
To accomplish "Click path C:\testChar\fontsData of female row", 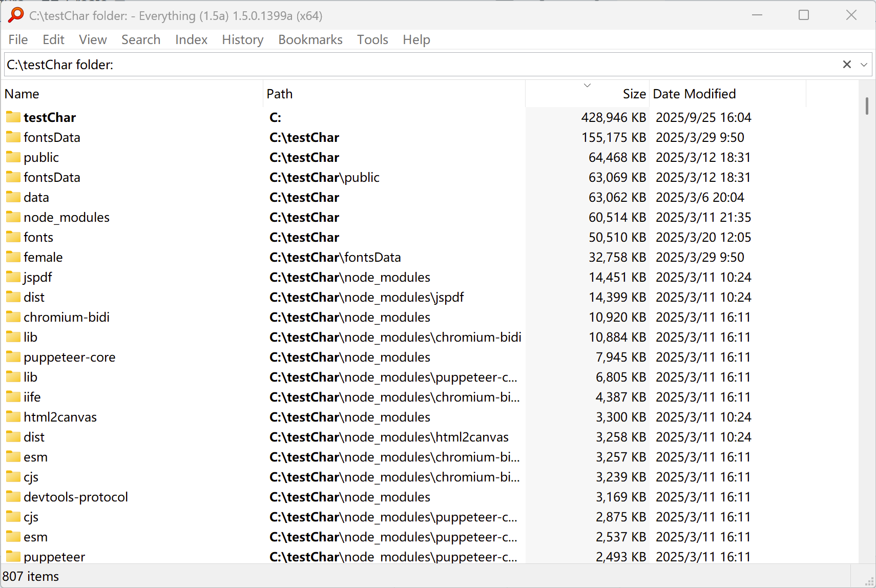I will click(335, 257).
